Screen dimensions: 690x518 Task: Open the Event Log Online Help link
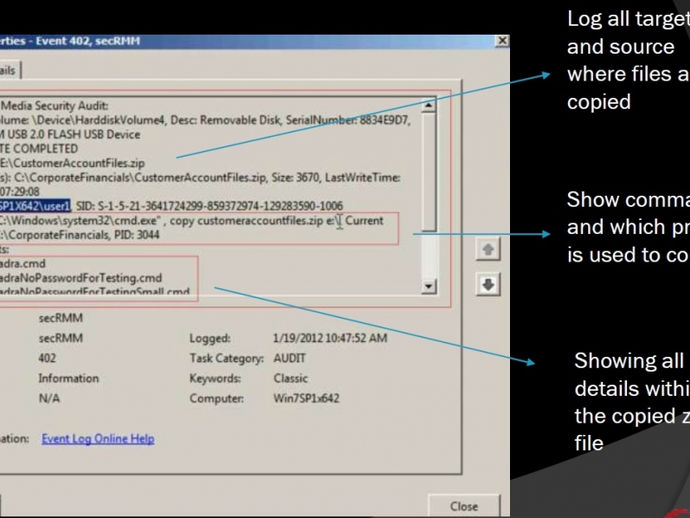[98, 439]
